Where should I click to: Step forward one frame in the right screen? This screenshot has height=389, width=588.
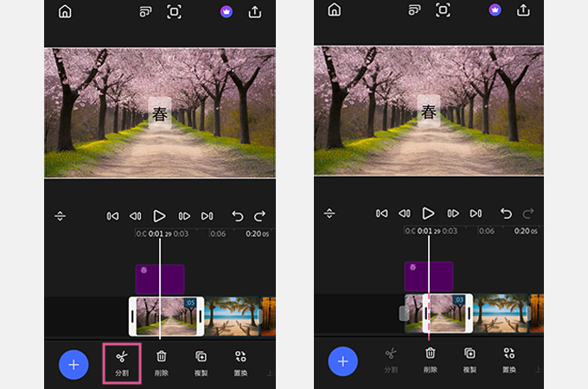(x=452, y=214)
